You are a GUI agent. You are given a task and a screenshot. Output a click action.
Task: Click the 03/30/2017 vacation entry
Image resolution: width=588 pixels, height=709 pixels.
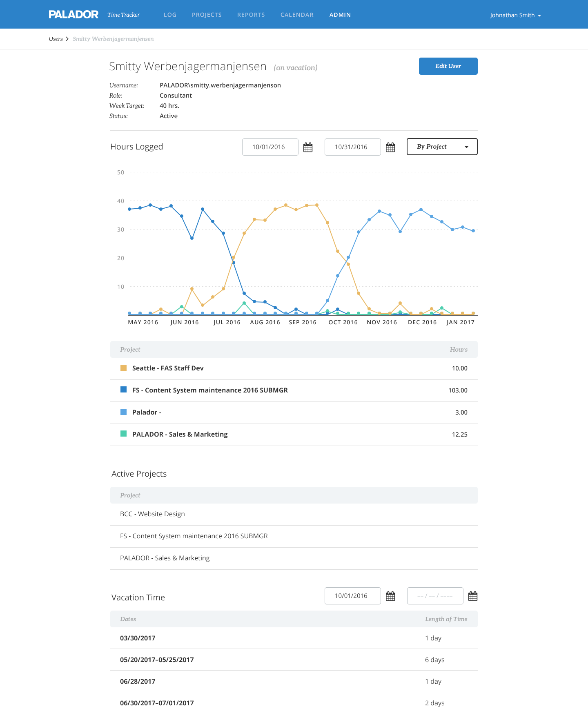tap(138, 638)
